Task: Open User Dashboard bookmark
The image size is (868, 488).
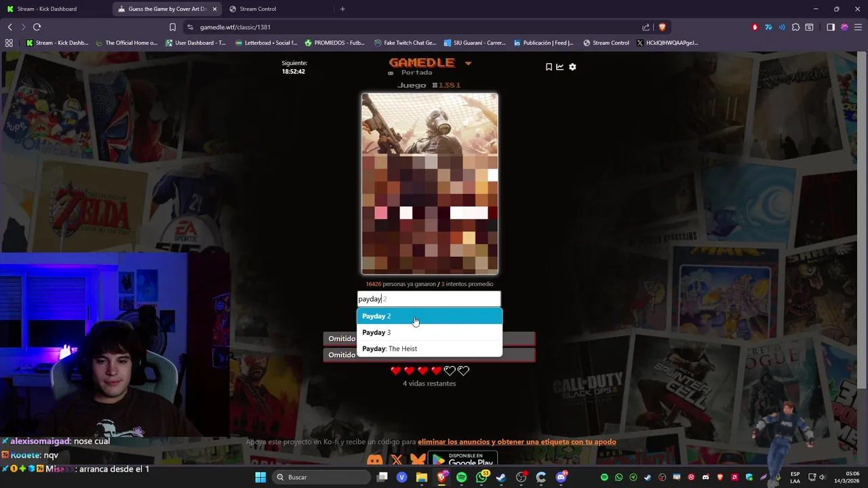Action: [x=195, y=43]
